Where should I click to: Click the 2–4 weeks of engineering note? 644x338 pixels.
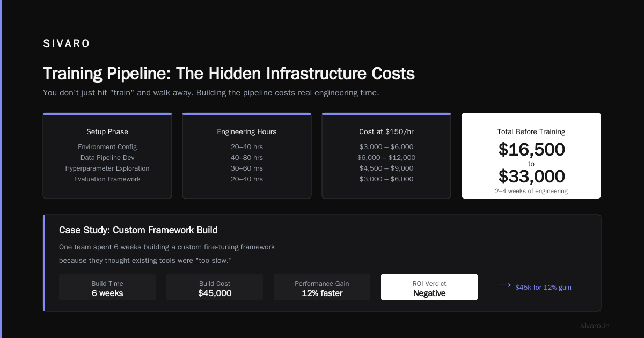click(x=531, y=191)
